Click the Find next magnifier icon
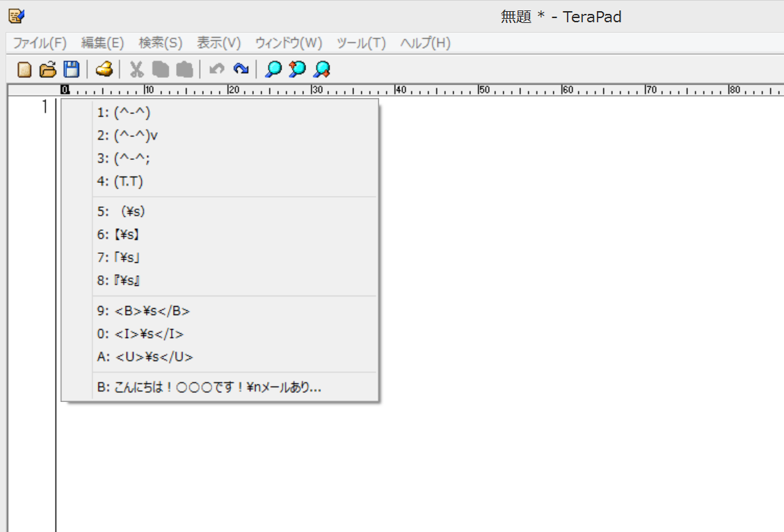The image size is (784, 532). click(321, 69)
